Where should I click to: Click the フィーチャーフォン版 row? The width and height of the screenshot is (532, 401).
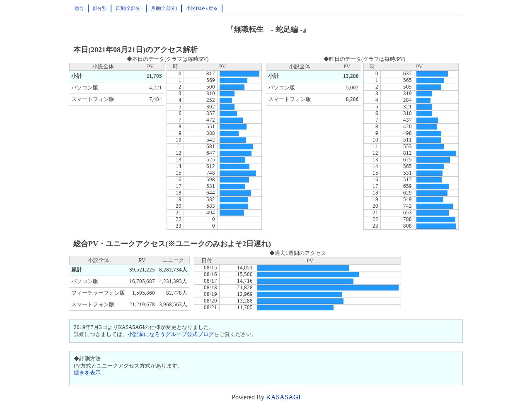pyautogui.click(x=129, y=293)
